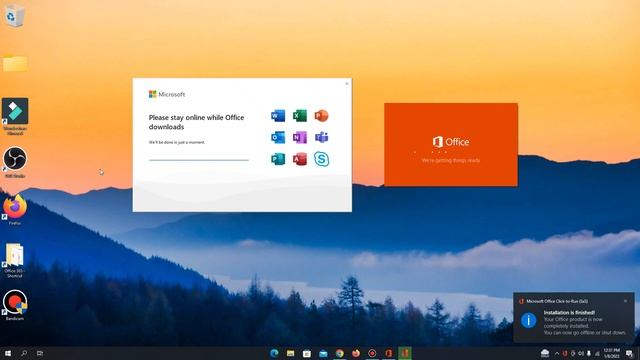The height and width of the screenshot is (360, 640).
Task: Click the microphone tray icon
Action: (x=589, y=353)
